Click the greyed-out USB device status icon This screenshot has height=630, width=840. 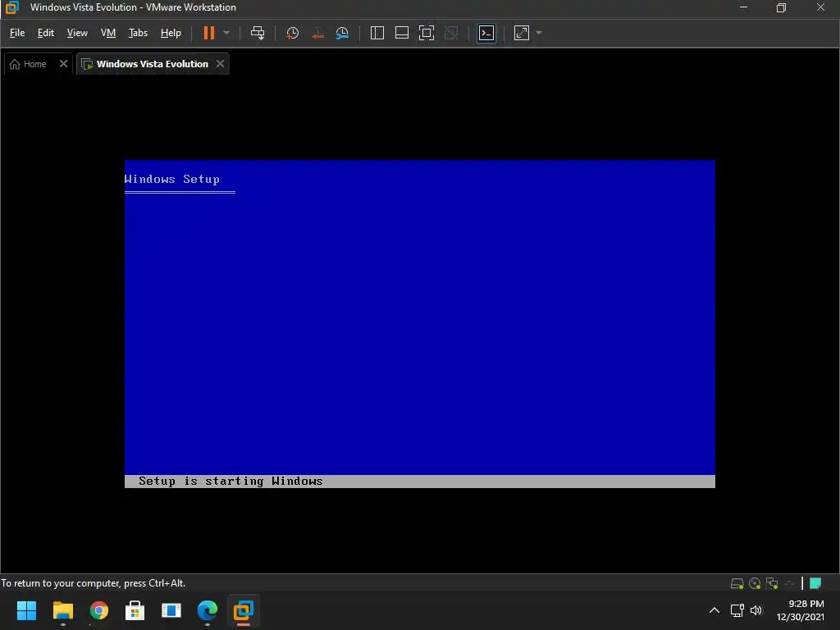pyautogui.click(x=789, y=583)
